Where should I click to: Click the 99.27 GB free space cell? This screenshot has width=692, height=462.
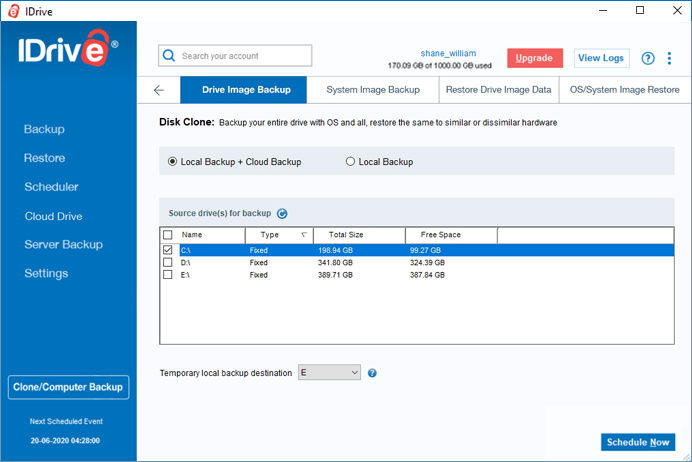425,250
